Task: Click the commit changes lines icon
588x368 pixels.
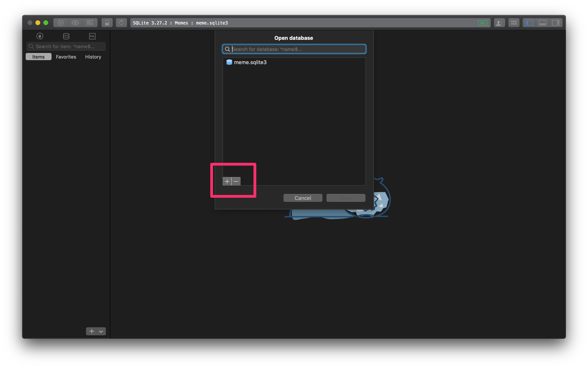Action: [x=90, y=23]
